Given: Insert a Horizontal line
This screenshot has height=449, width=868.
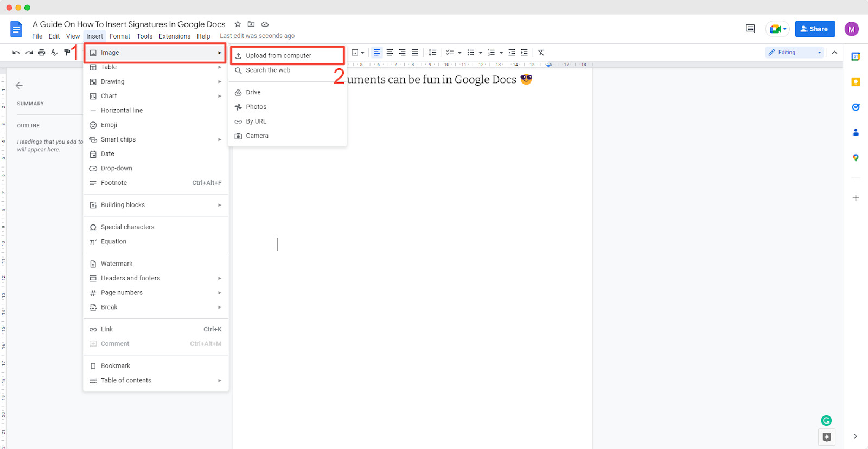Looking at the screenshot, I should pos(156,110).
